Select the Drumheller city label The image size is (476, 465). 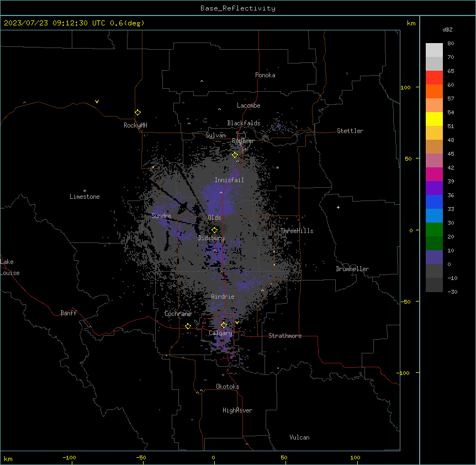pyautogui.click(x=352, y=269)
